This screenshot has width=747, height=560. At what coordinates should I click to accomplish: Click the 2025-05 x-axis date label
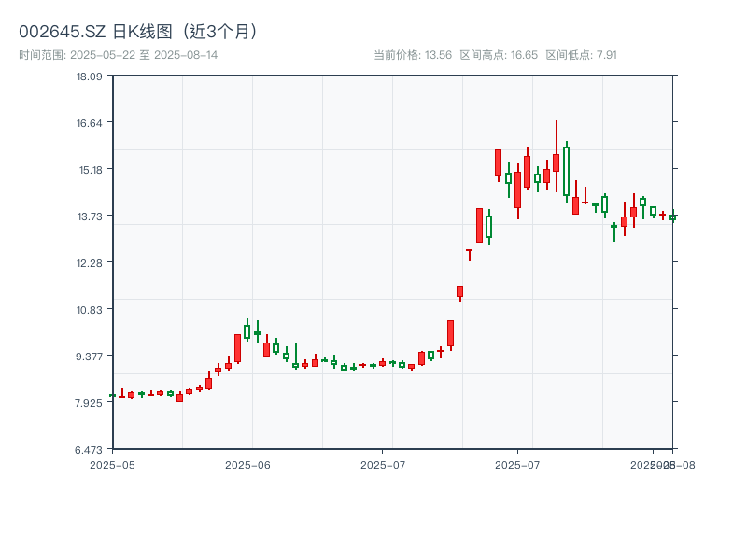pos(112,464)
